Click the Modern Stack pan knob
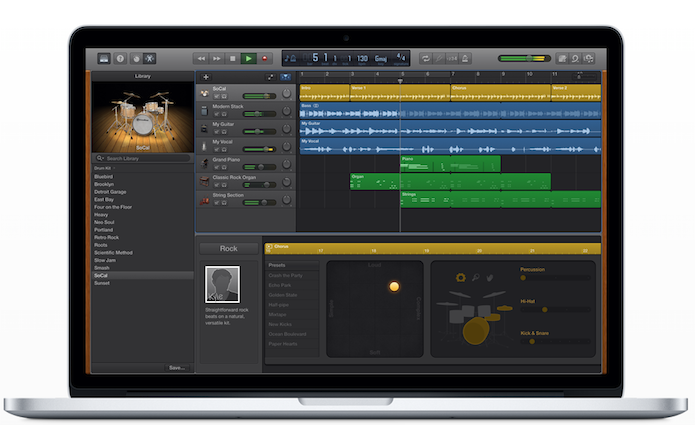Screen dimensions: 695x425 tap(287, 111)
